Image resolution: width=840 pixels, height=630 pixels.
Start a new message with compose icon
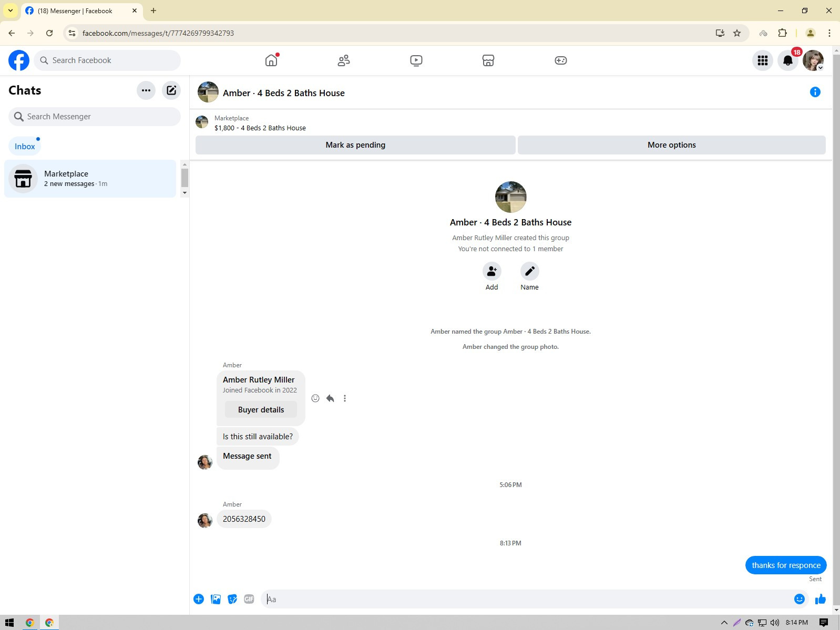[171, 90]
